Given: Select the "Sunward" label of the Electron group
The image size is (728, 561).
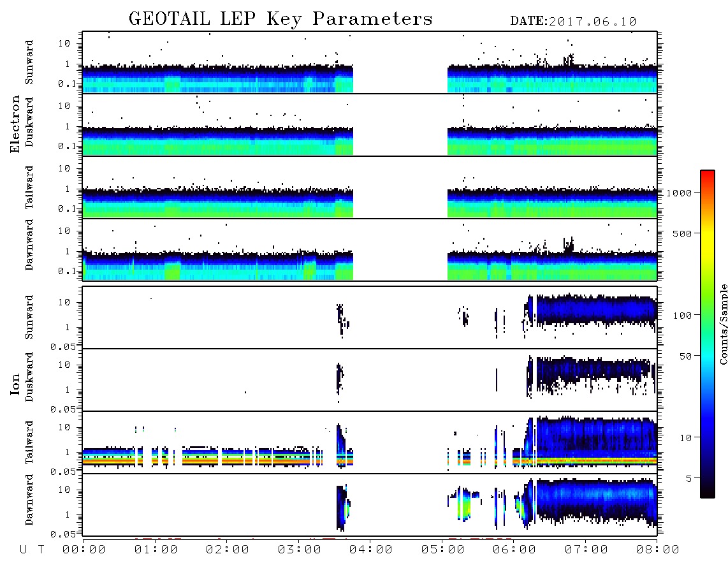Looking at the screenshot, I should pos(29,62).
